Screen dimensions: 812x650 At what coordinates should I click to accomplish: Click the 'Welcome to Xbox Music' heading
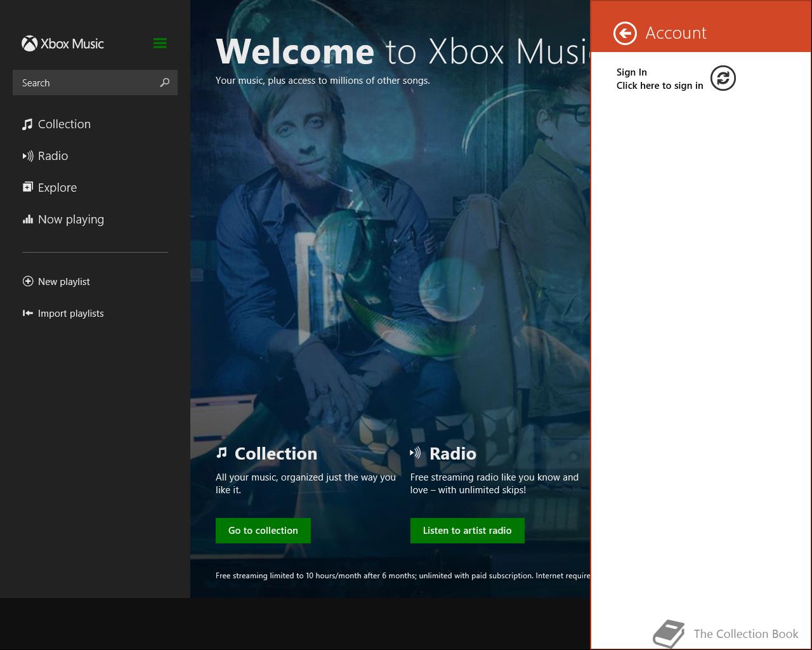(403, 51)
